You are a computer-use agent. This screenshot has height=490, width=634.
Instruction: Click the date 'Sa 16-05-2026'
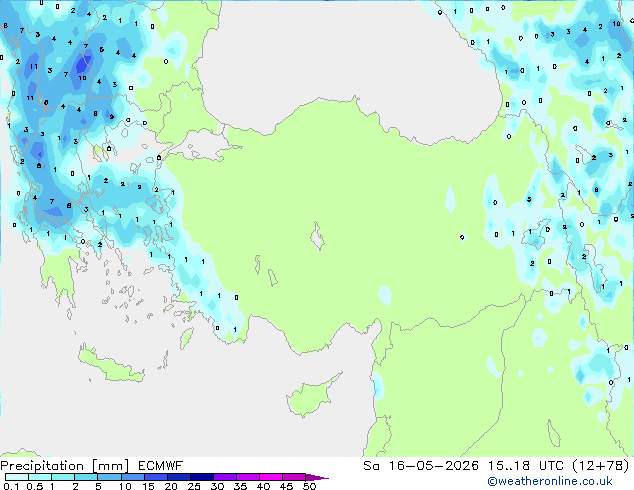point(421,466)
